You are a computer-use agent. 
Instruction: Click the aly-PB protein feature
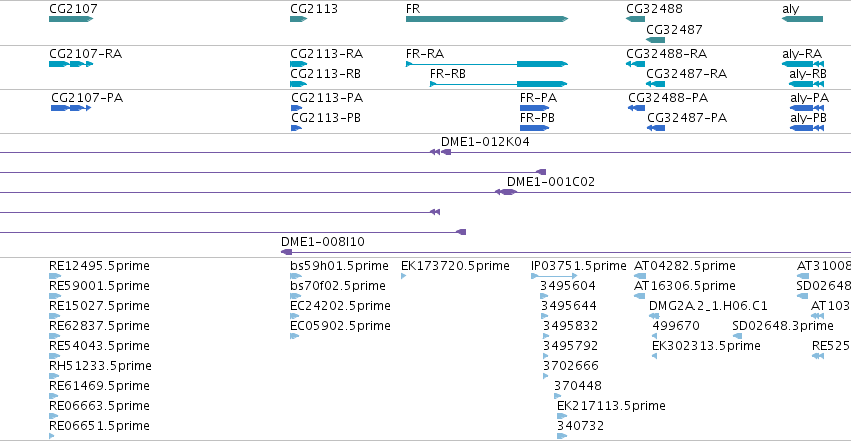[806, 128]
